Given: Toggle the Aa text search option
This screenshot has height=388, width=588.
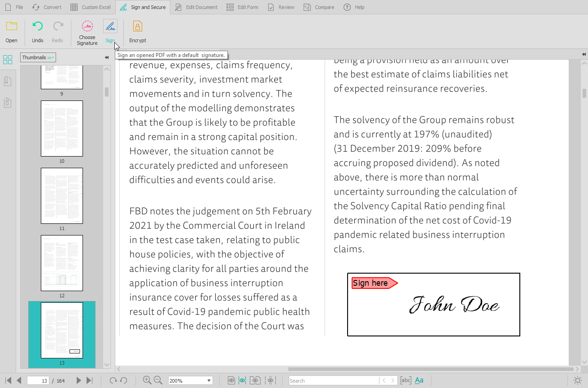Looking at the screenshot, I should pyautogui.click(x=418, y=380).
